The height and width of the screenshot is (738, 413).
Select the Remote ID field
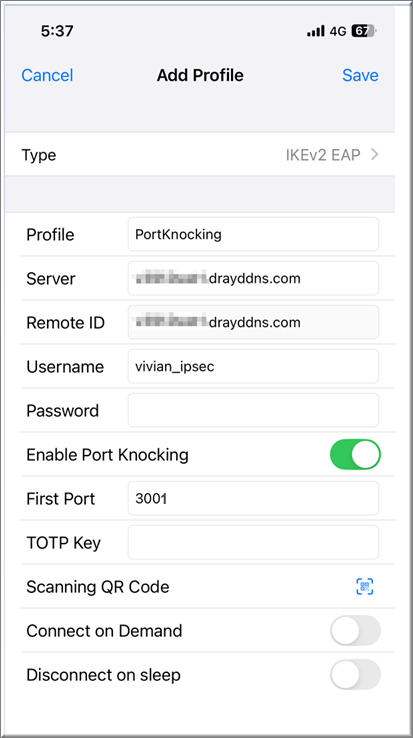253,322
